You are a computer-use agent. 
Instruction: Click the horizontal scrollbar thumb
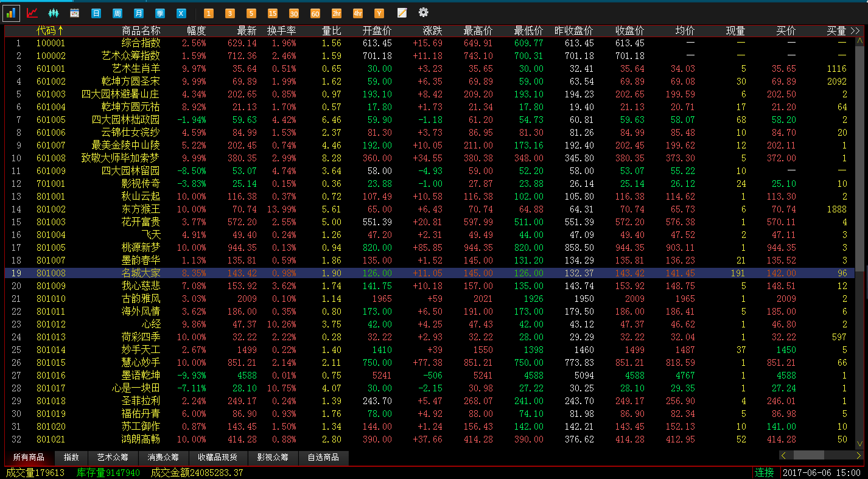[x=808, y=455]
